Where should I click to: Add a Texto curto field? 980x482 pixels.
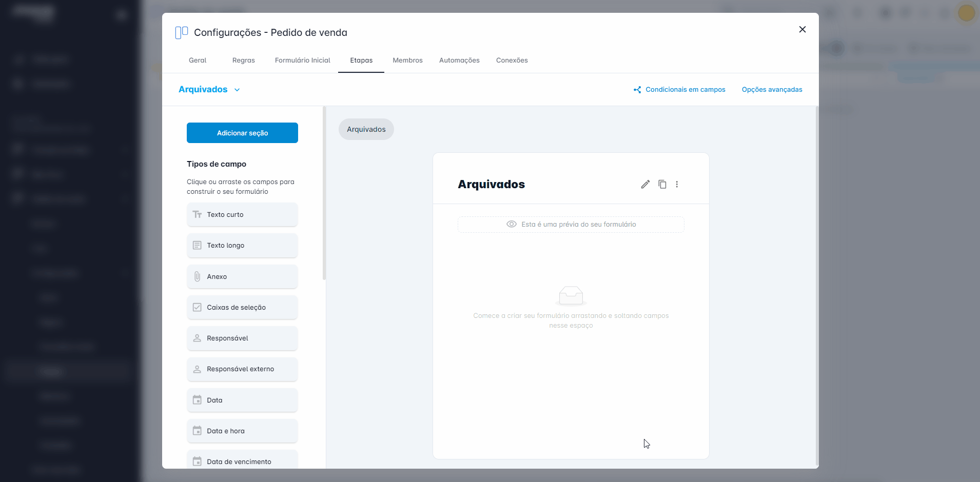pyautogui.click(x=242, y=214)
